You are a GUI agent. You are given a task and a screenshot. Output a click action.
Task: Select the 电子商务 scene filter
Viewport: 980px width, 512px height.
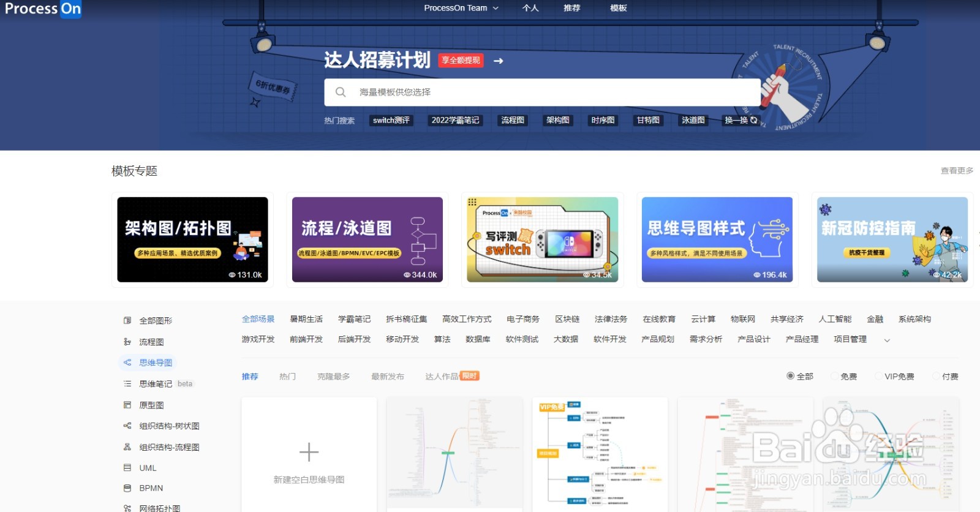(523, 319)
